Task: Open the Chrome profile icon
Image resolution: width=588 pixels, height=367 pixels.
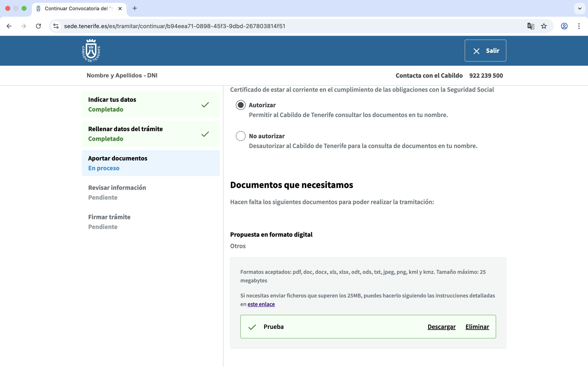Action: pos(564,26)
